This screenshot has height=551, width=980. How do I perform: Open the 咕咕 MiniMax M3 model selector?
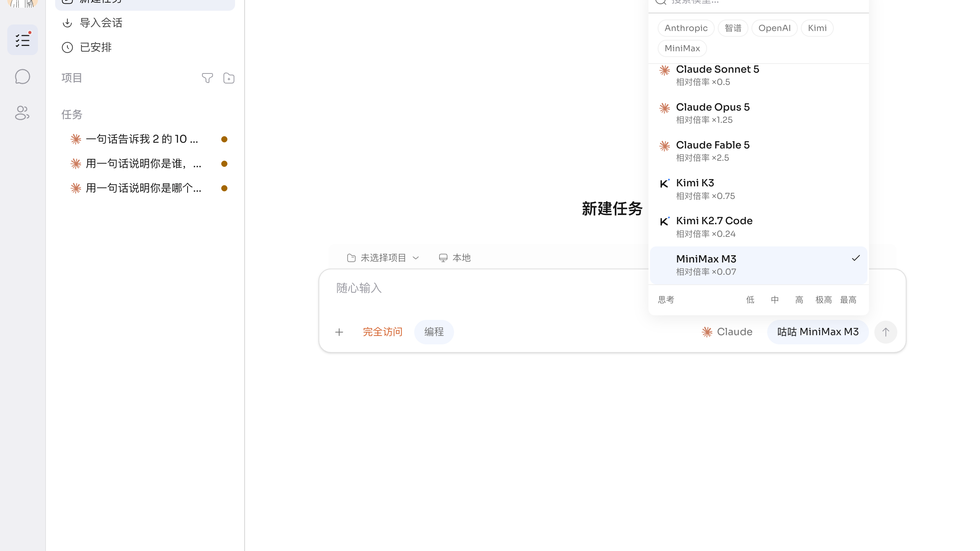tap(818, 332)
